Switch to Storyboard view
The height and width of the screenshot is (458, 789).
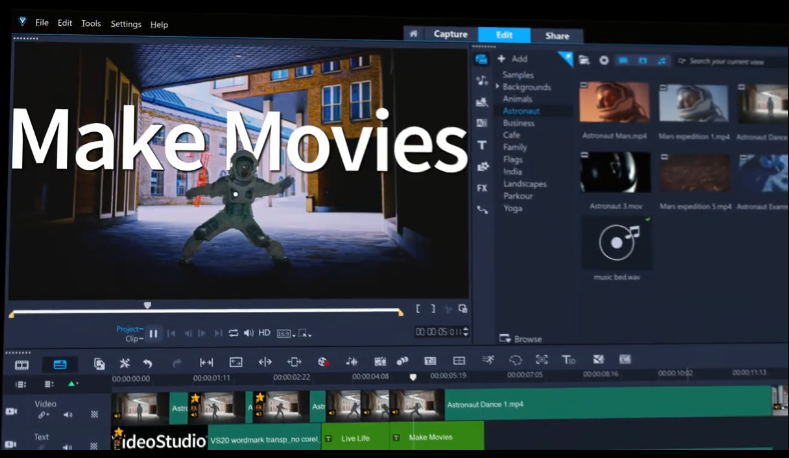point(22,364)
